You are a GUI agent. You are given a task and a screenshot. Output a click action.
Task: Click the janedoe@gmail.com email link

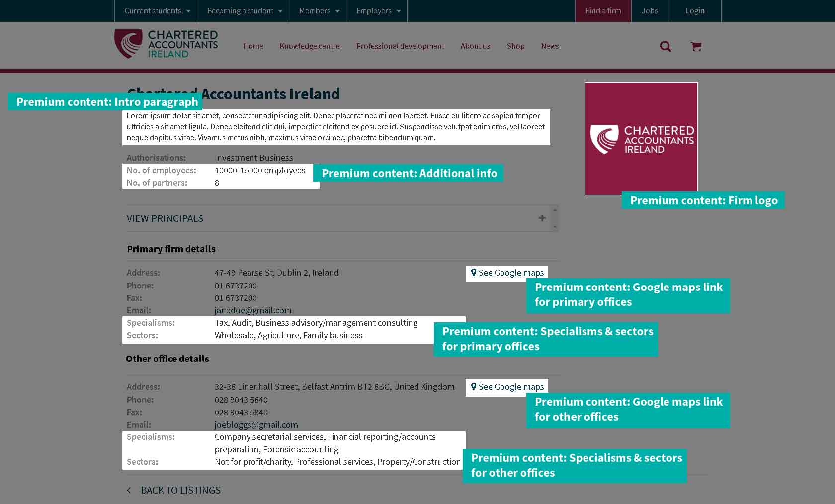[x=253, y=310]
